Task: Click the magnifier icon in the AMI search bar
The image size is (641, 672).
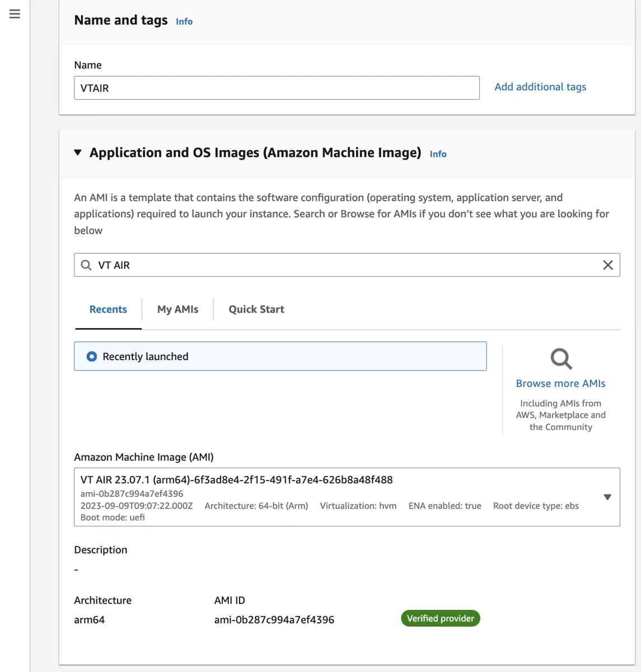Action: [85, 264]
